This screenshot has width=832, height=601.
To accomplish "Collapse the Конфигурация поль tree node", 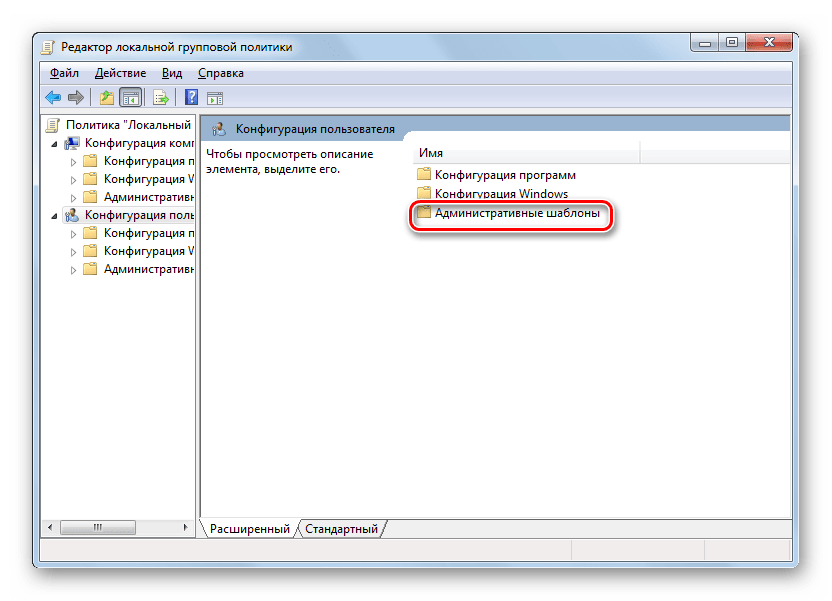I will click(x=55, y=216).
